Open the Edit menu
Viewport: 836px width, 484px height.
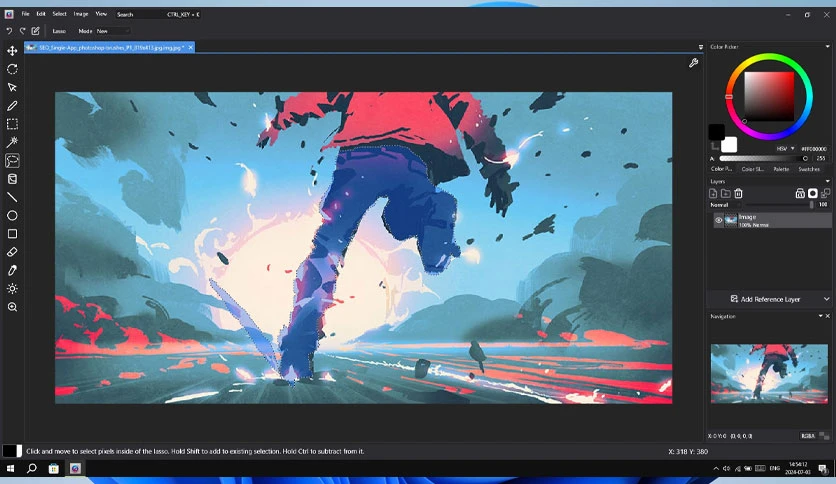point(41,14)
